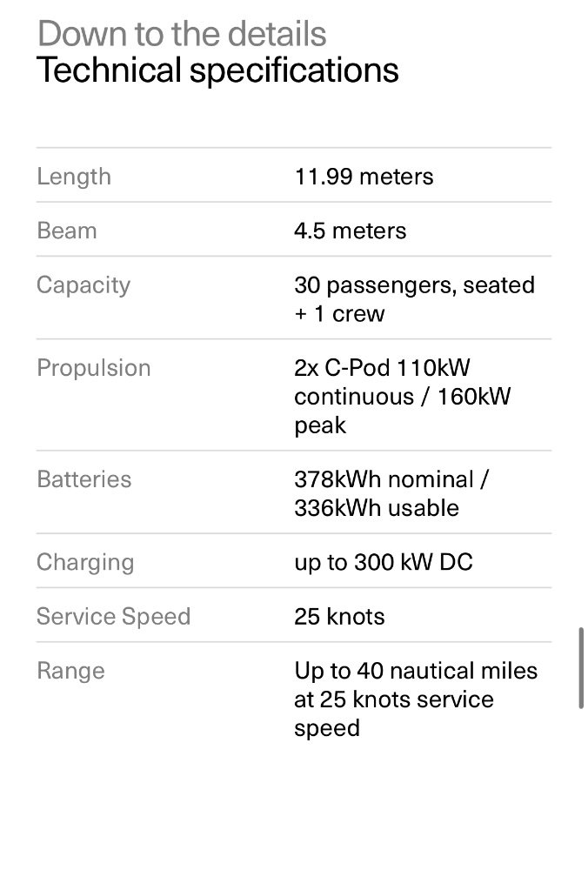Click the "up to 300 kW DC" value

[383, 562]
